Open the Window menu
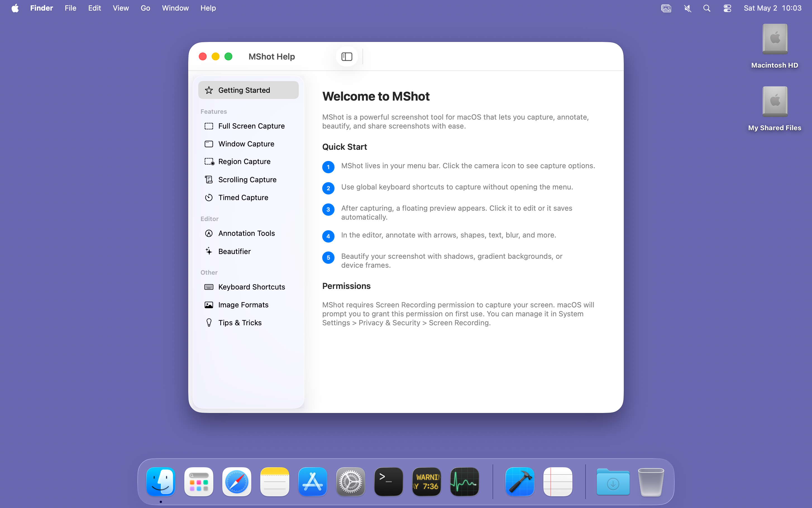This screenshot has width=812, height=508. (175, 8)
